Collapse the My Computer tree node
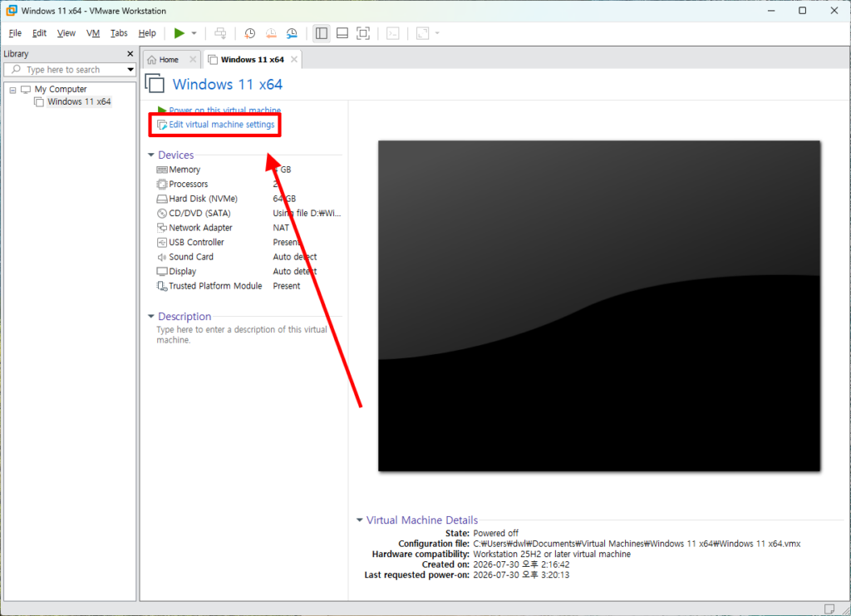The height and width of the screenshot is (616, 851). [x=12, y=90]
